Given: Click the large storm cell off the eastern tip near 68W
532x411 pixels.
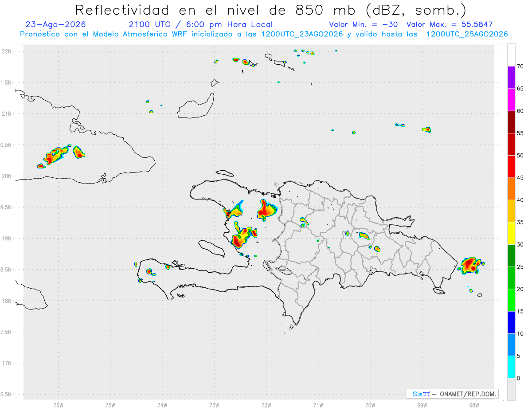Looking at the screenshot, I should point(470,265).
